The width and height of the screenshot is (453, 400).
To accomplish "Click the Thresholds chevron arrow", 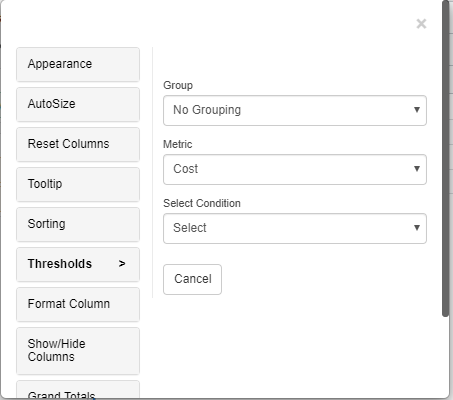I will (x=122, y=264).
